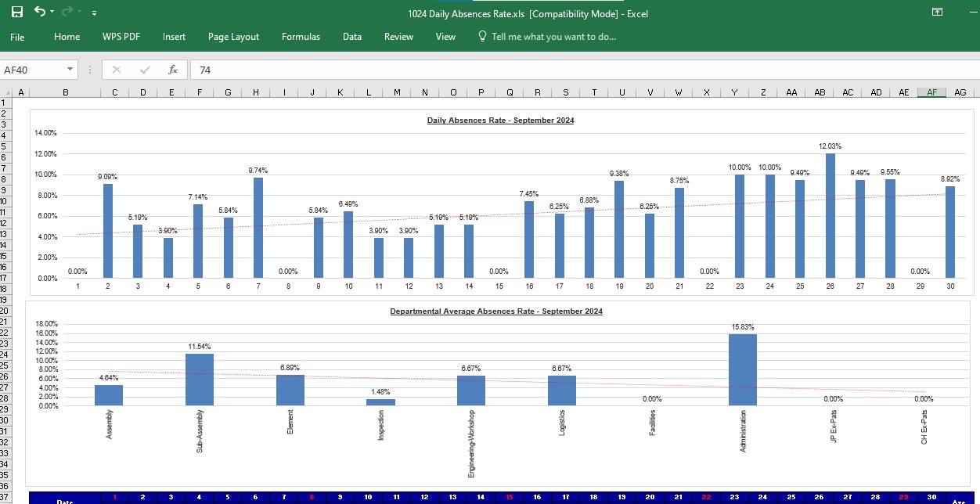Click the Cancel X icon in formula bar
Screen dimensions: 980x504
pos(117,70)
